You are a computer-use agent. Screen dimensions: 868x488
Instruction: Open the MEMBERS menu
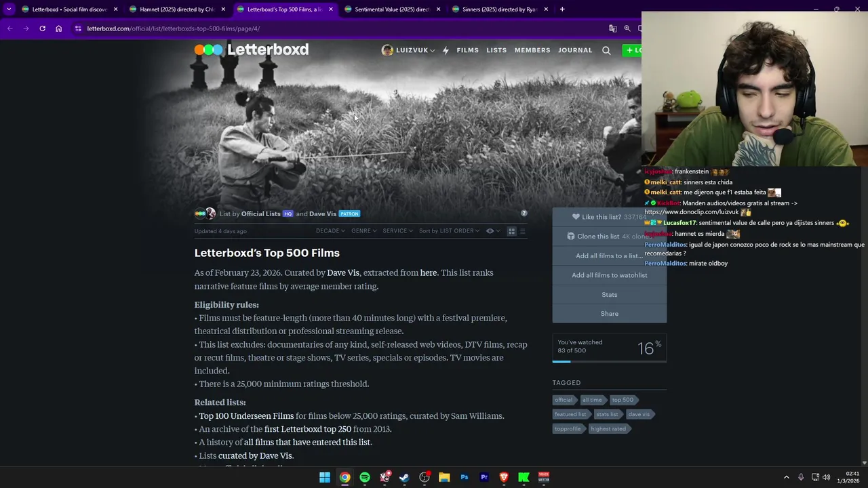(532, 50)
